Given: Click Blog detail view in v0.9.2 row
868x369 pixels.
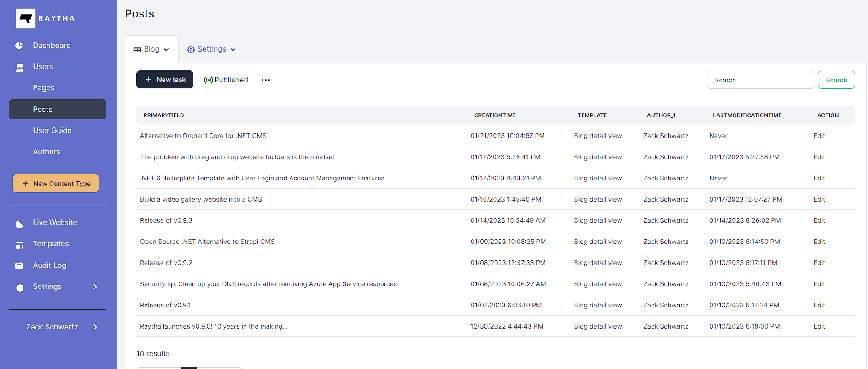Looking at the screenshot, I should coord(598,263).
